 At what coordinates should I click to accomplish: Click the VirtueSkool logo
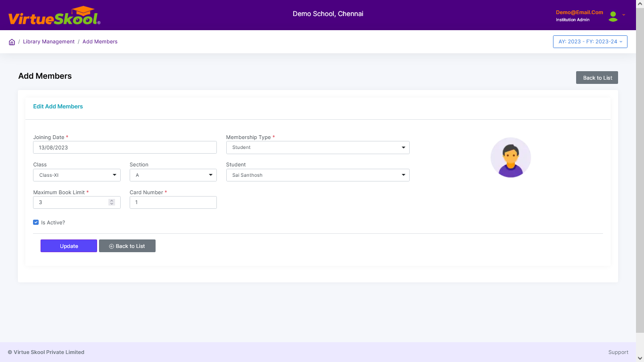pos(54,16)
